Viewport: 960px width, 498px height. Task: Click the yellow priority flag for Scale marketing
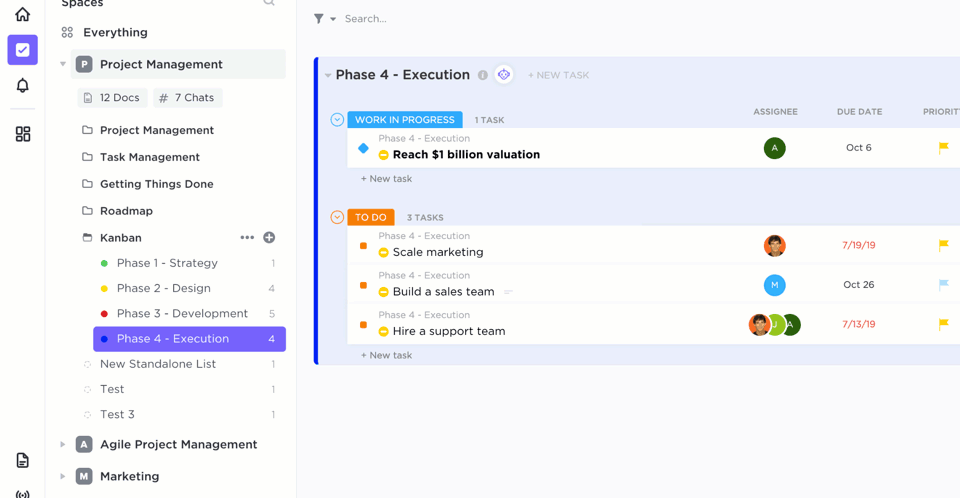[x=943, y=245]
